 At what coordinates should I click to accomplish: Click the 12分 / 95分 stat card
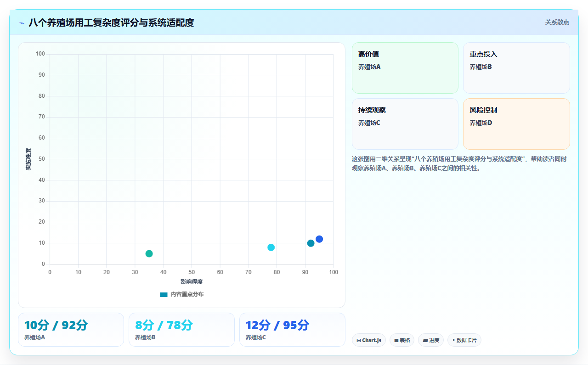(292, 330)
